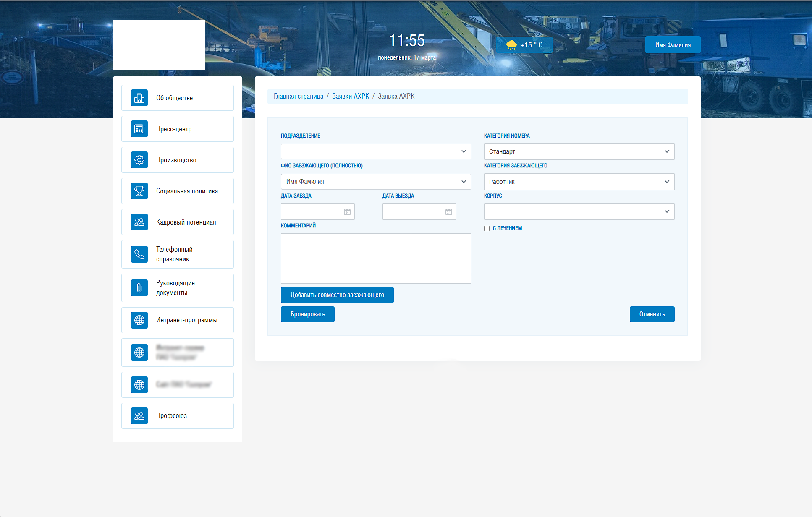Expand the Подразделение dropdown

tap(376, 151)
